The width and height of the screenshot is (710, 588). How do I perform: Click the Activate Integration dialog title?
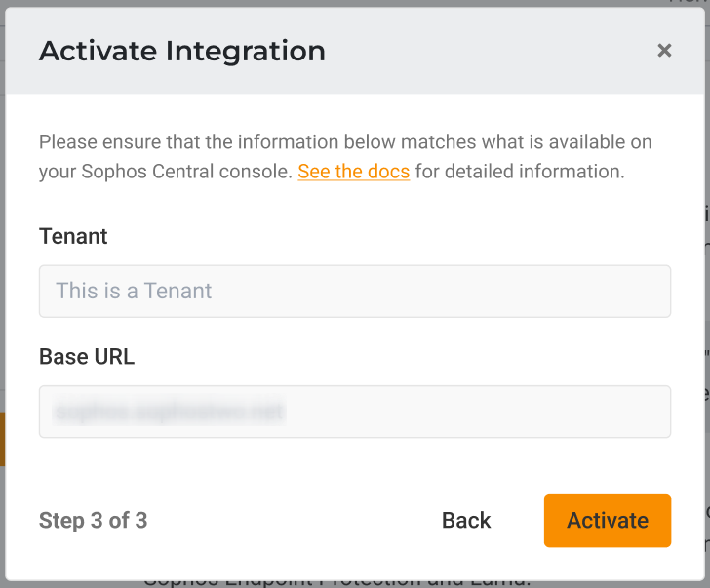pyautogui.click(x=182, y=51)
